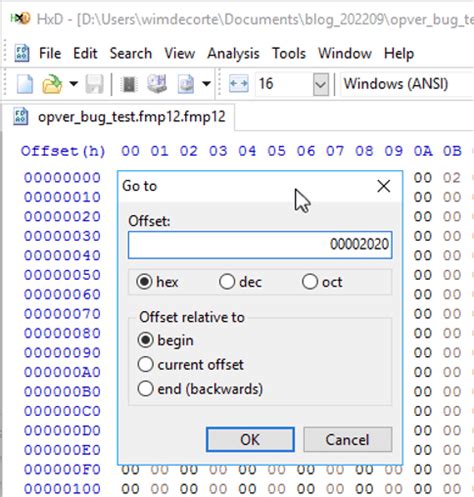The height and width of the screenshot is (497, 474).
Task: Select the dec radio button
Action: coord(227,282)
